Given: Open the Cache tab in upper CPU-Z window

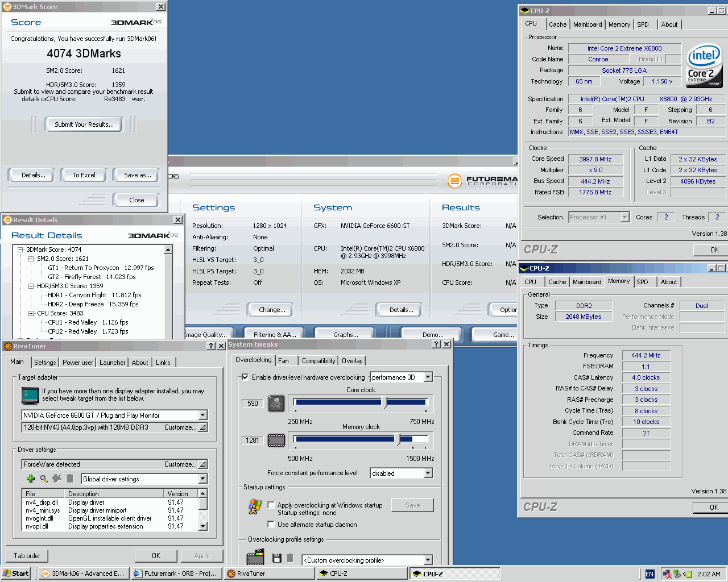Looking at the screenshot, I should point(557,24).
